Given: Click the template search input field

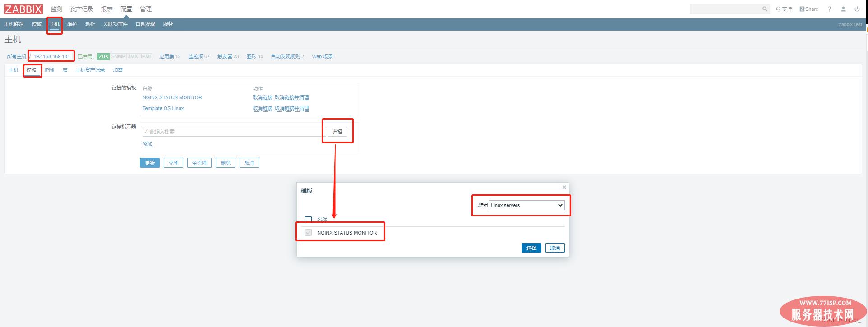Looking at the screenshot, I should 234,132.
